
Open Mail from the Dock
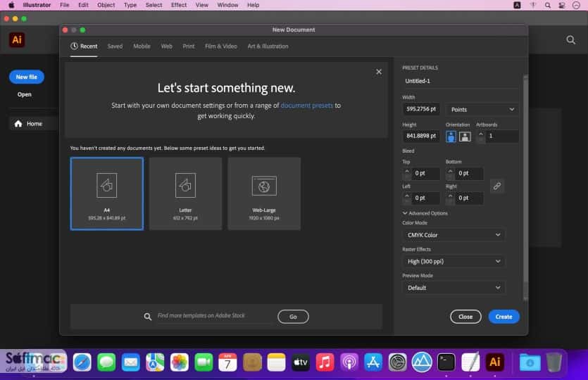(131, 362)
